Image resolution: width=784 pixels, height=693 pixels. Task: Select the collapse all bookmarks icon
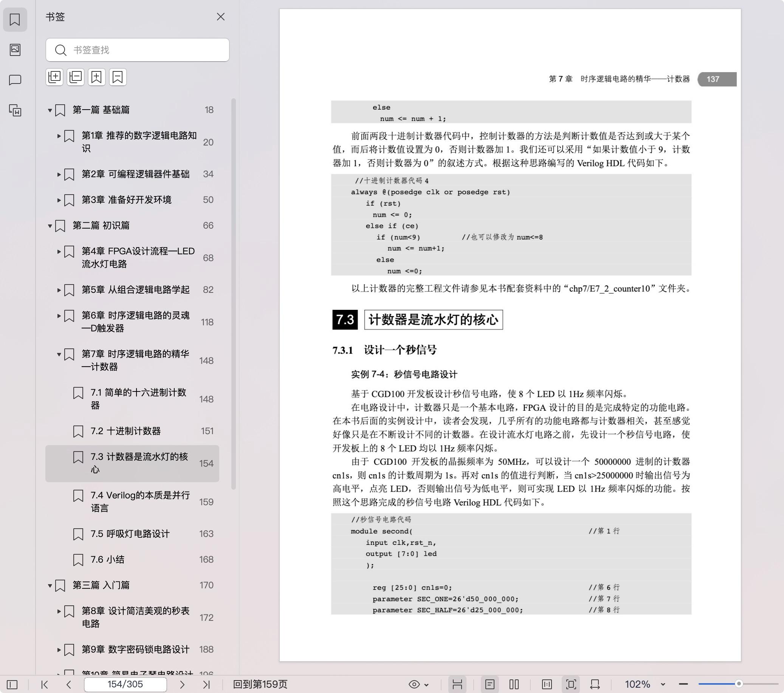pos(76,77)
